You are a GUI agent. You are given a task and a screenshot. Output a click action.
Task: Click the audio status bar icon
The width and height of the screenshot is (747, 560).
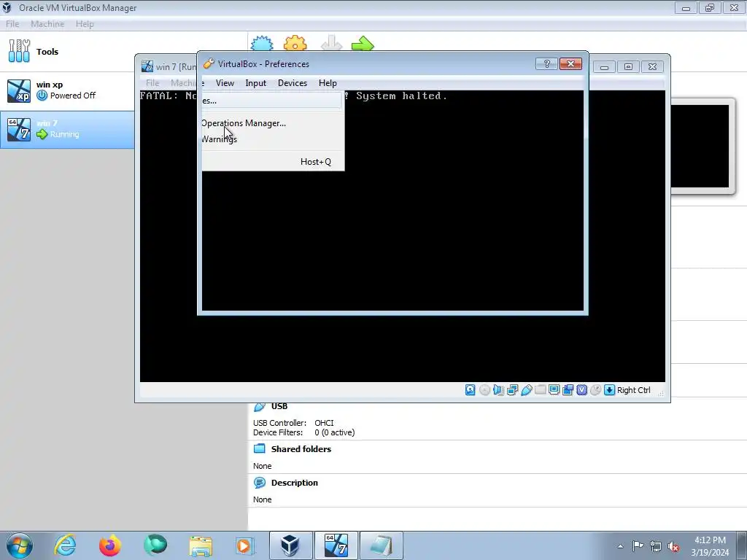(x=498, y=390)
